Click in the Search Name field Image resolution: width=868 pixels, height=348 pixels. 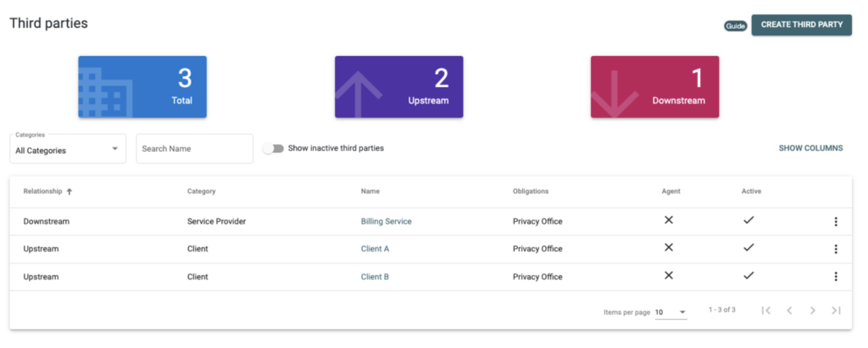coord(194,149)
